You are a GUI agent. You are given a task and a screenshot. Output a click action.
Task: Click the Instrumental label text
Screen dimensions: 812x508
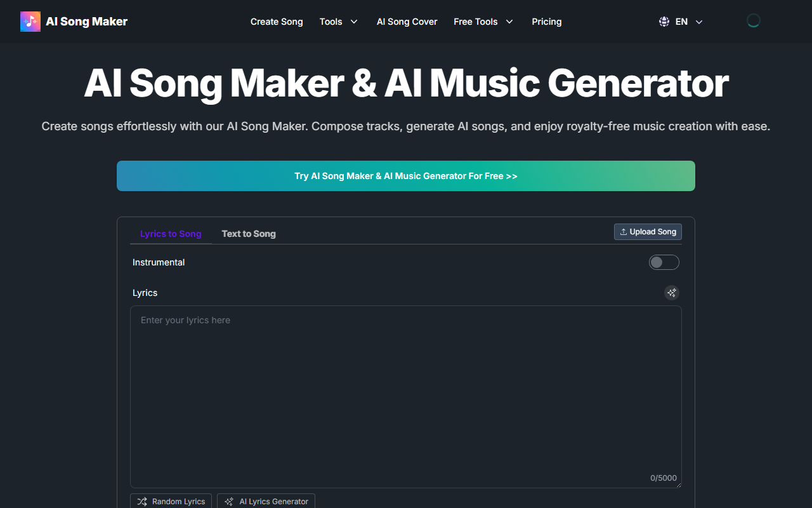pos(159,262)
